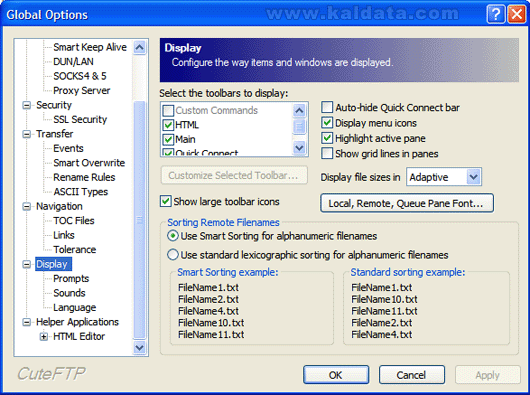The height and width of the screenshot is (395, 530).
Task: Close the Global Options dialog
Action: click(516, 14)
